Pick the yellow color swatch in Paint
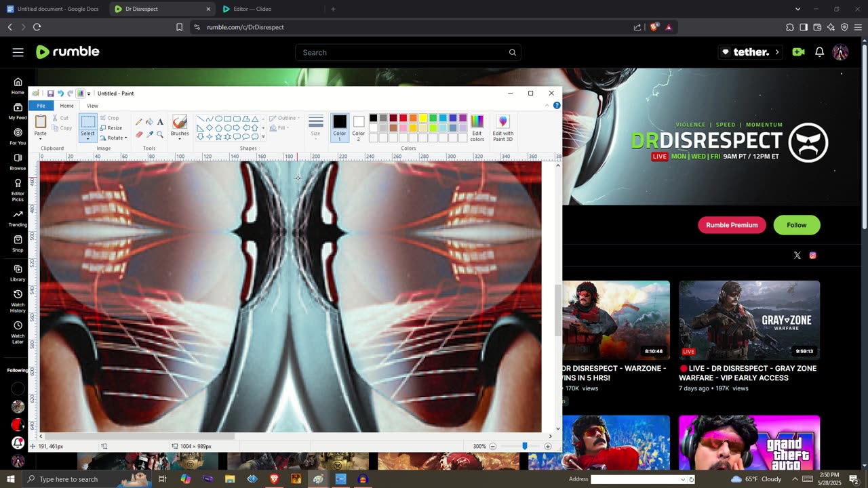 point(422,118)
